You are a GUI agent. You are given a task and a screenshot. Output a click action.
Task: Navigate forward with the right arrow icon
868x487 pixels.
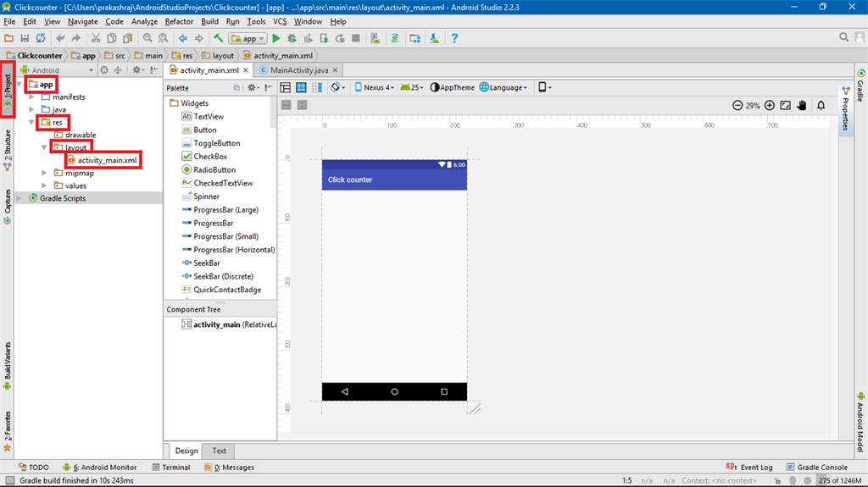[x=198, y=38]
